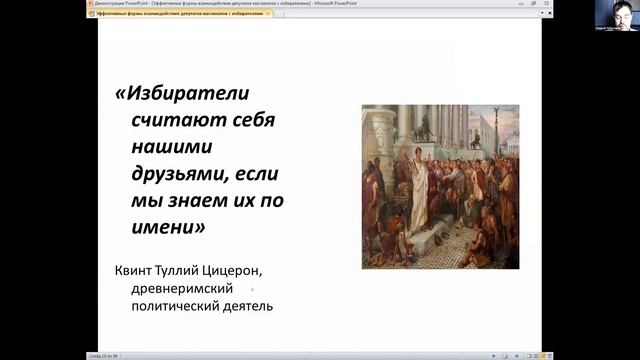Viewport: 640px width, 360px height.
Task: Switch to Slide Sorter view icon
Action: point(536,356)
